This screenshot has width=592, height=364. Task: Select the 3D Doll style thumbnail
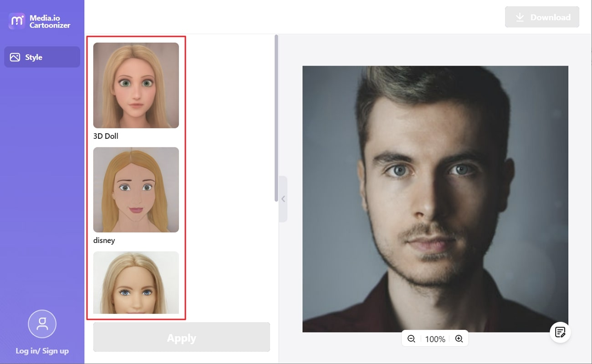pos(136,85)
